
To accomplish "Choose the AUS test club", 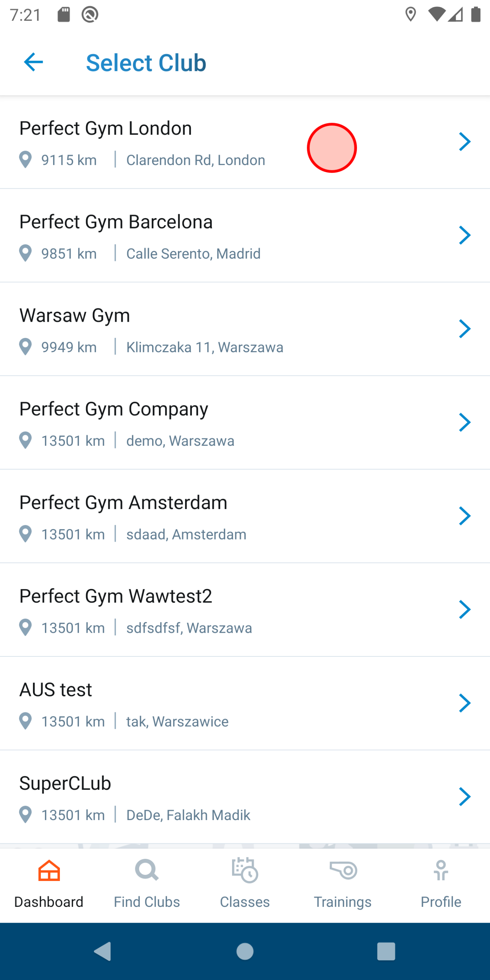I will [228, 703].
